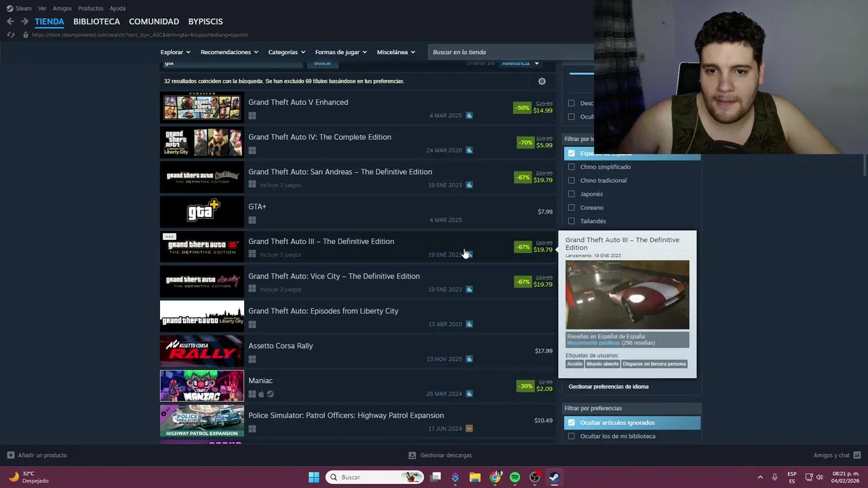Click review thumbs-up icon on Grand Theft Auto V Enhanced
This screenshot has height=488, width=868.
click(x=469, y=115)
